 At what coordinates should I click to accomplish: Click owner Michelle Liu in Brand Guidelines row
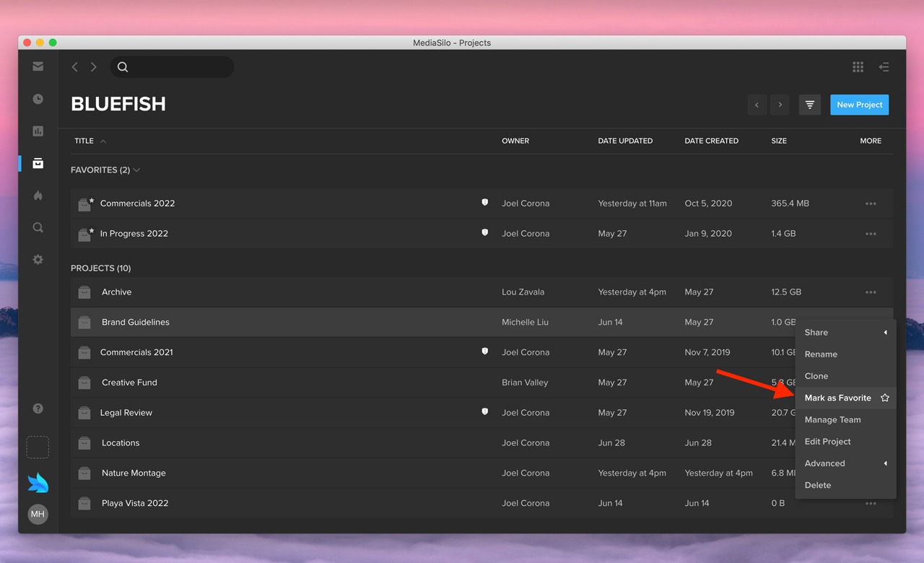(x=526, y=323)
